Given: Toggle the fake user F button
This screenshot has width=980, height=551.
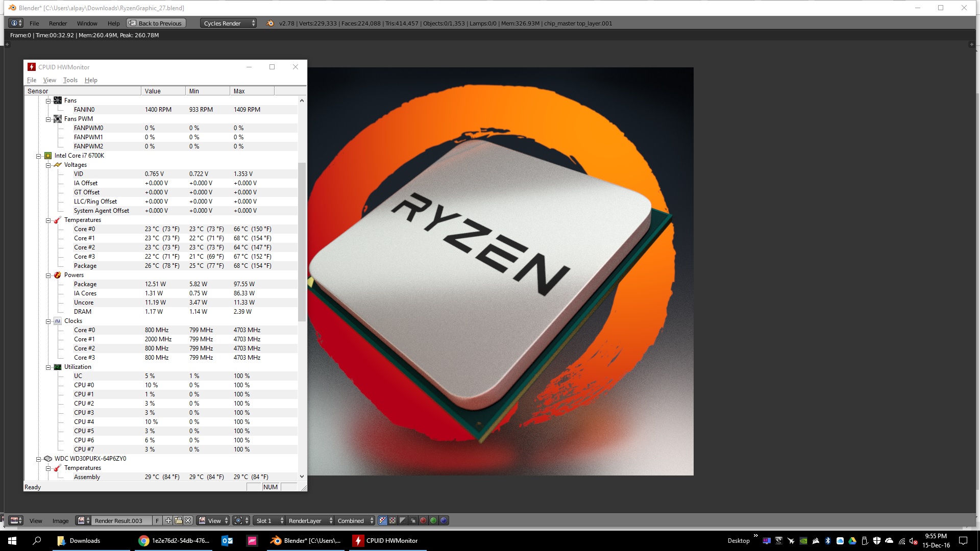Looking at the screenshot, I should 157,520.
